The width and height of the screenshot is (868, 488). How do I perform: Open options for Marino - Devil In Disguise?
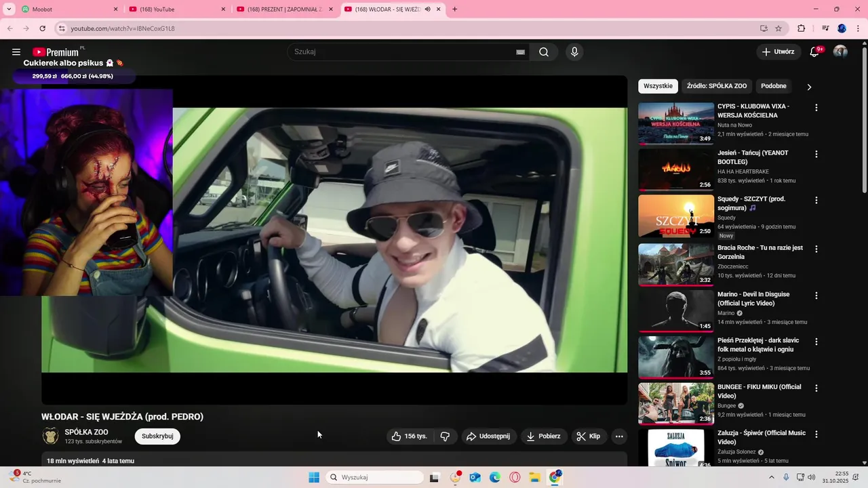click(816, 296)
